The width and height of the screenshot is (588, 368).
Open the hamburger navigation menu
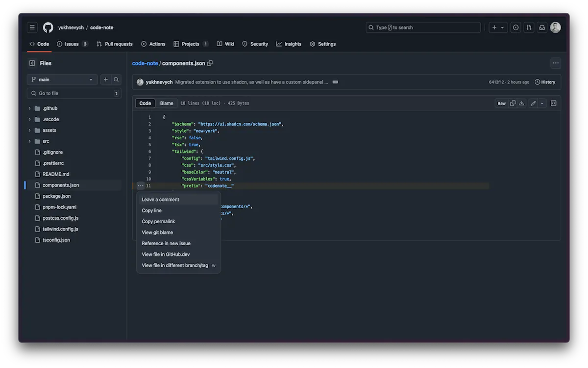click(x=32, y=27)
